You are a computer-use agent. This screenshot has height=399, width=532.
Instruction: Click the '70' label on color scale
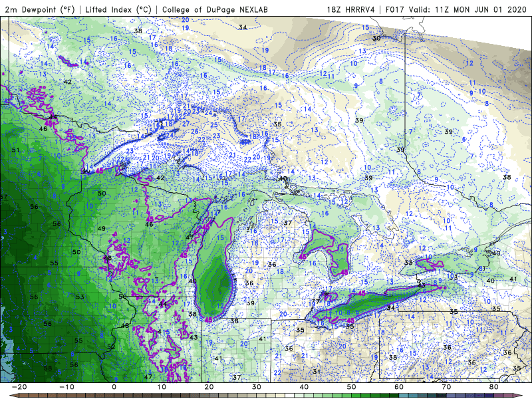[446, 387]
